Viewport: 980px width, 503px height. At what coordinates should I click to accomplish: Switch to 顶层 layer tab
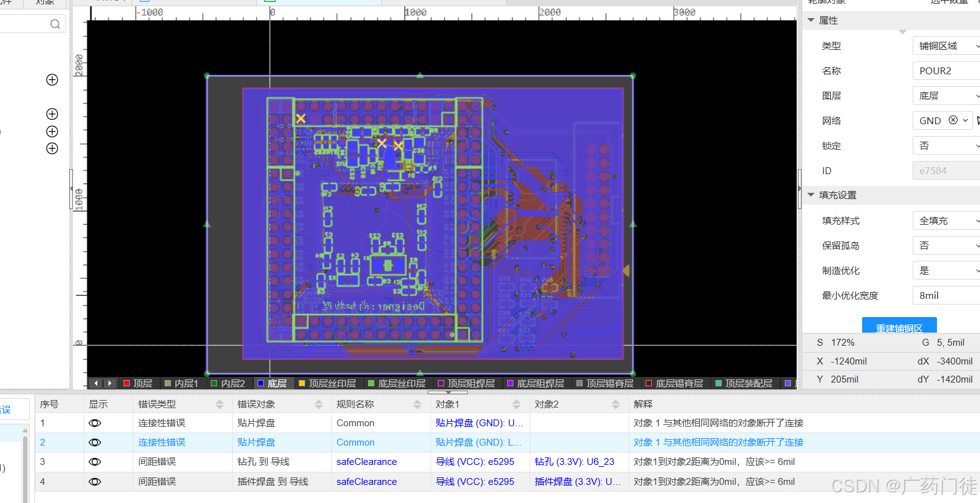point(138,383)
